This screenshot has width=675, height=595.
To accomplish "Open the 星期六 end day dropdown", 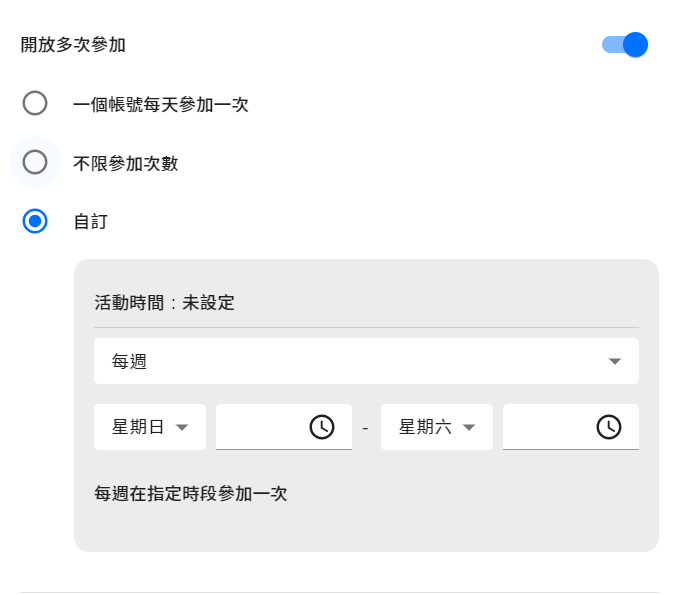I will [x=436, y=427].
